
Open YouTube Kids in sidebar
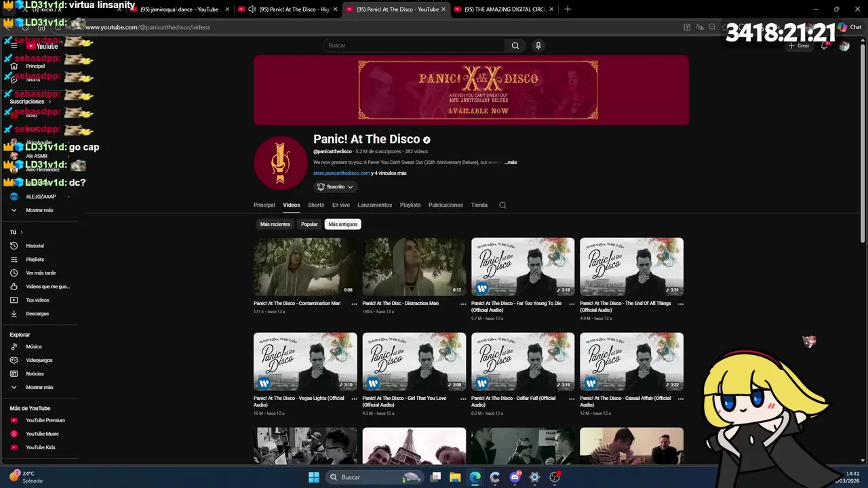tap(41, 447)
